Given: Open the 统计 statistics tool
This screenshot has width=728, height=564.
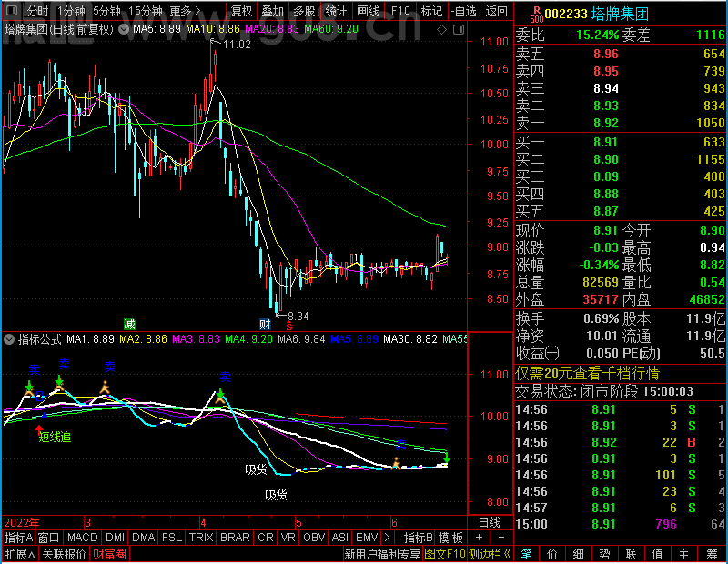Looking at the screenshot, I should tap(336, 11).
